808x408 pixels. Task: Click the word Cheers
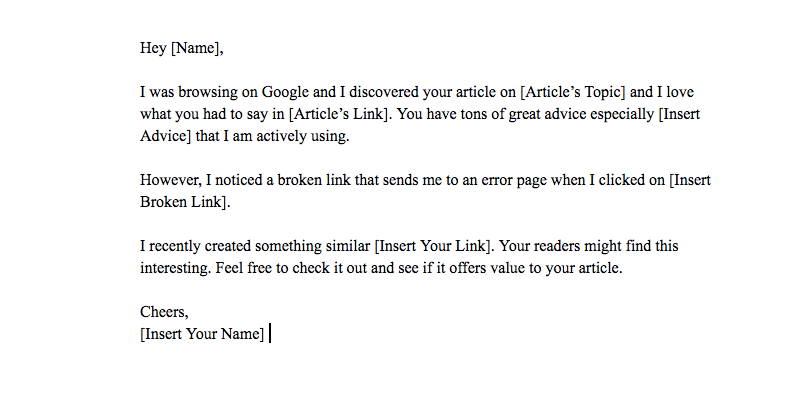coord(164,312)
